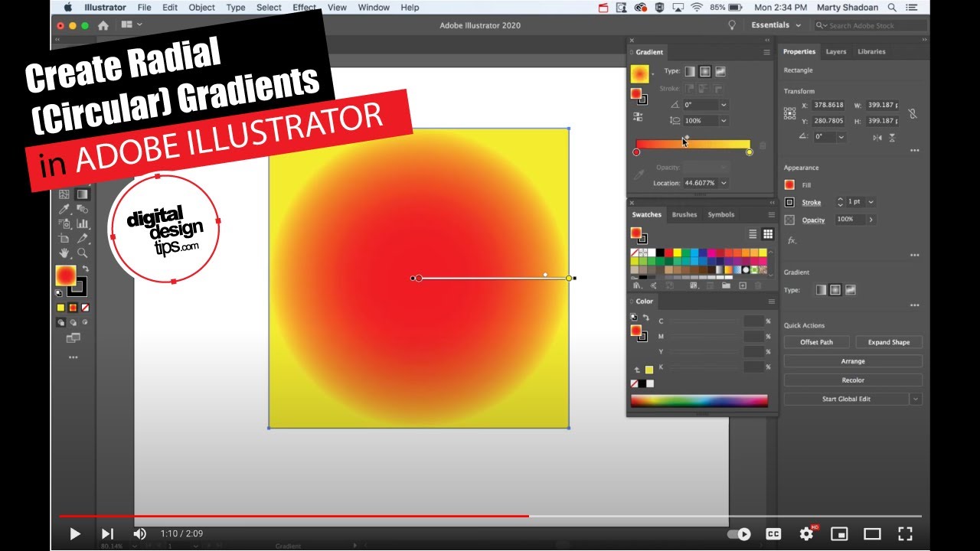Choose Draw Behind mode
The width and height of the screenshot is (980, 551).
point(73,322)
